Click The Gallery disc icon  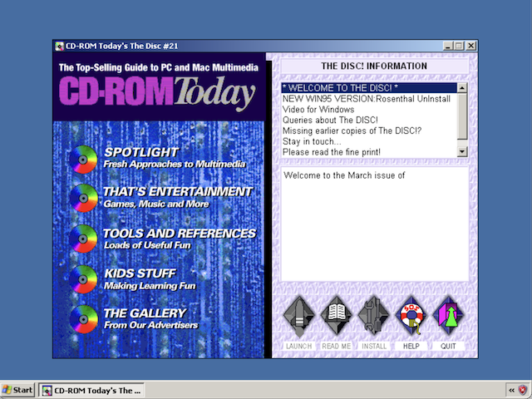tap(83, 319)
